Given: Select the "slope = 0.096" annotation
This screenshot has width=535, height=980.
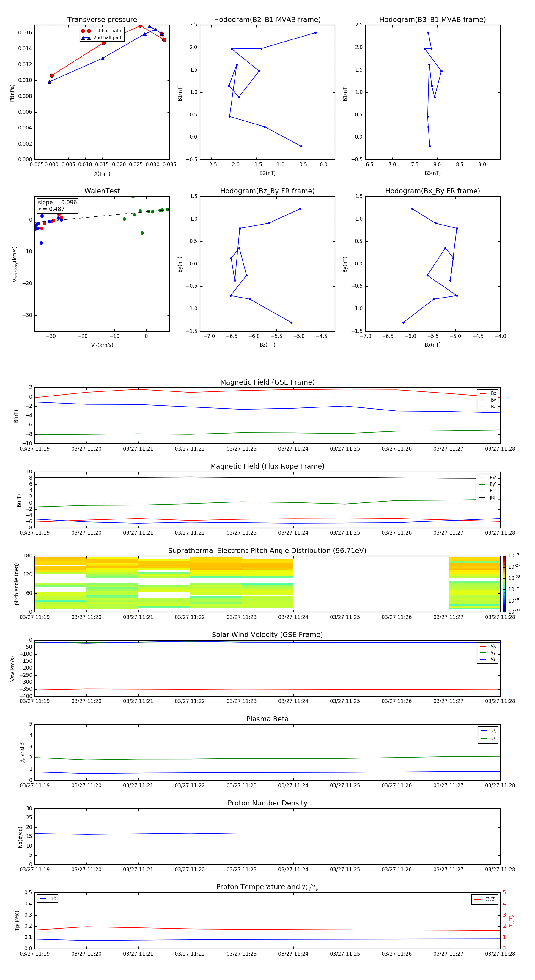Looking at the screenshot, I should (57, 203).
